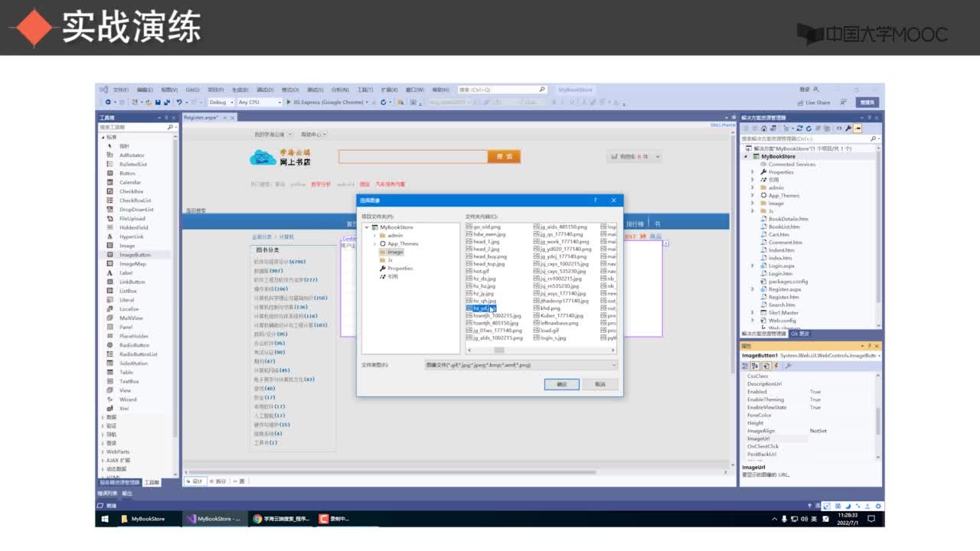Click the 确定 button in the dialog
The height and width of the screenshot is (551, 980).
coord(562,384)
